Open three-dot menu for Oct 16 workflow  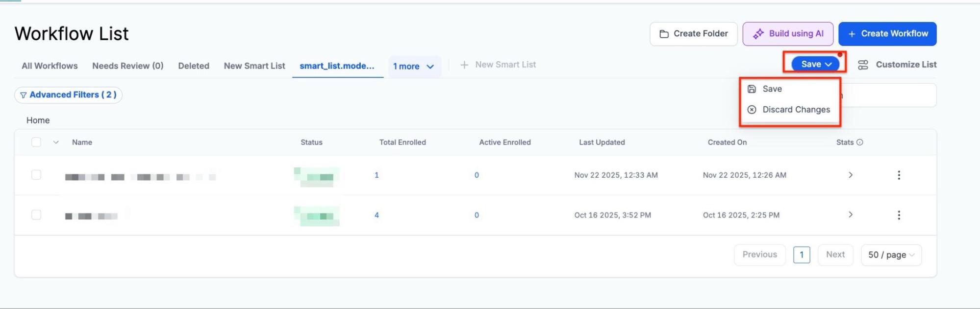[899, 215]
